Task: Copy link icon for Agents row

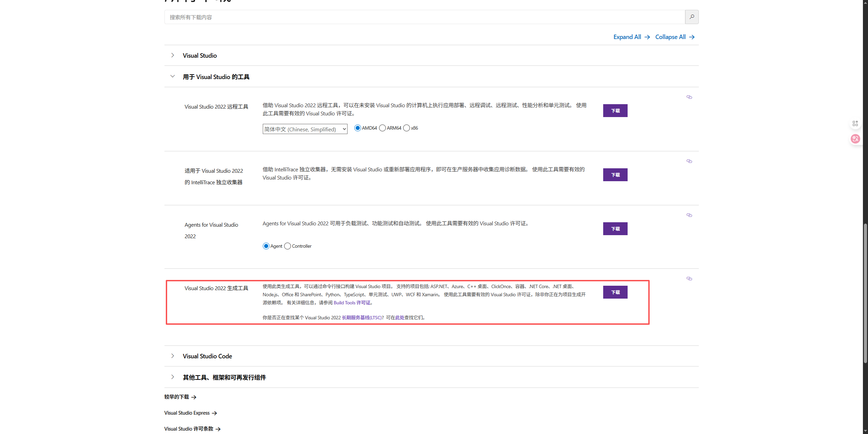Action: tap(689, 215)
